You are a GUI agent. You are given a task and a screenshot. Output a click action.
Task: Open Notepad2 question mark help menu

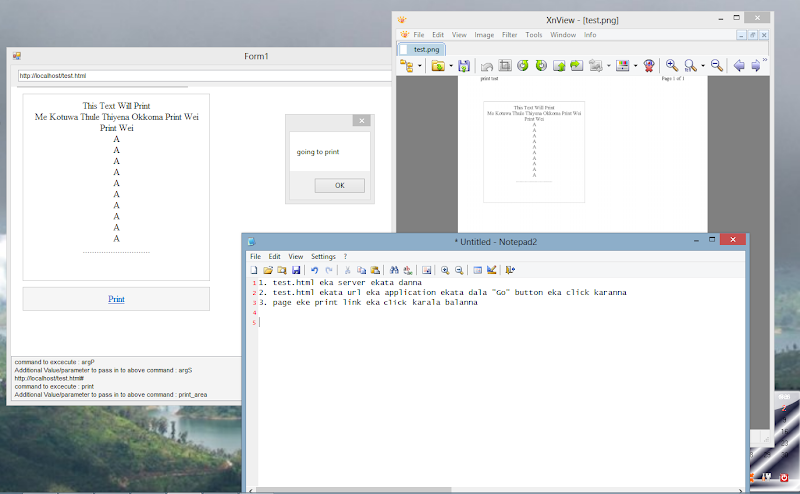tap(345, 256)
